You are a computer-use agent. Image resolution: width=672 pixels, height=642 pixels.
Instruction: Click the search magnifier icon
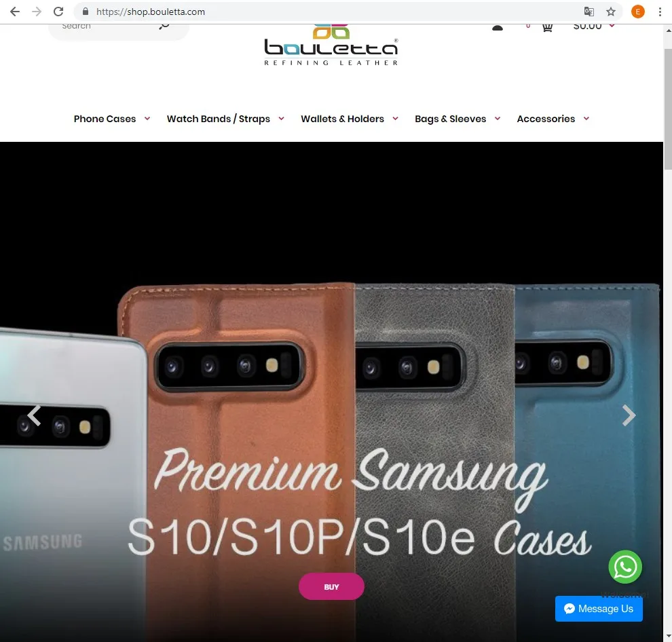[164, 26]
